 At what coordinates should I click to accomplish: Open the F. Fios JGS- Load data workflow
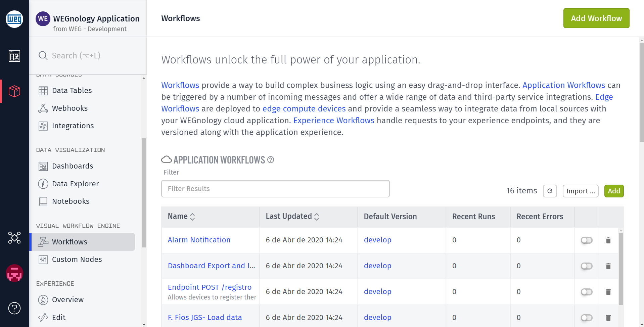point(205,317)
